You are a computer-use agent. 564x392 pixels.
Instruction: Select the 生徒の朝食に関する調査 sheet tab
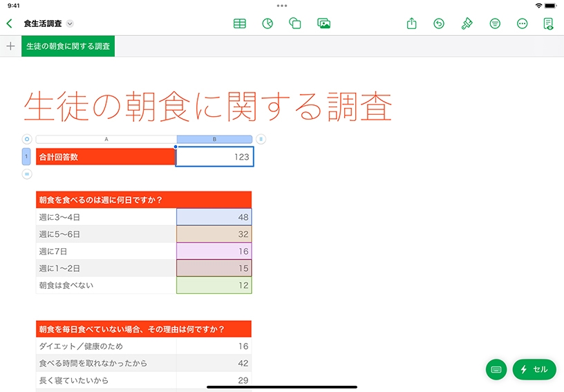click(x=68, y=46)
